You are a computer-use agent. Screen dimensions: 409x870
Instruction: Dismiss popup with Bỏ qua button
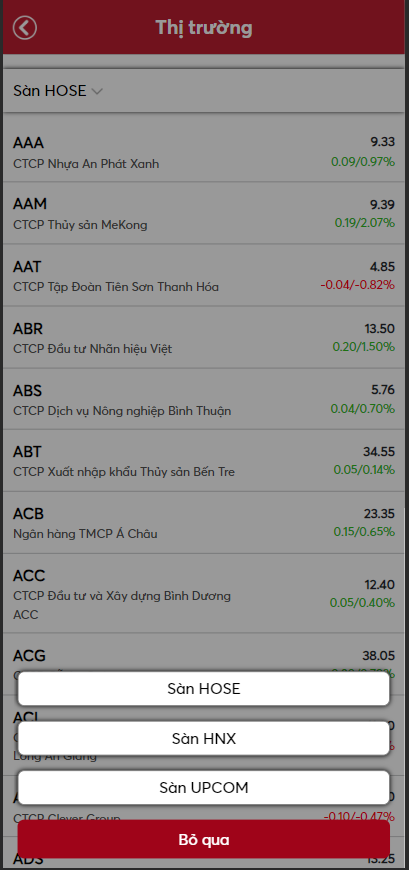pos(204,839)
